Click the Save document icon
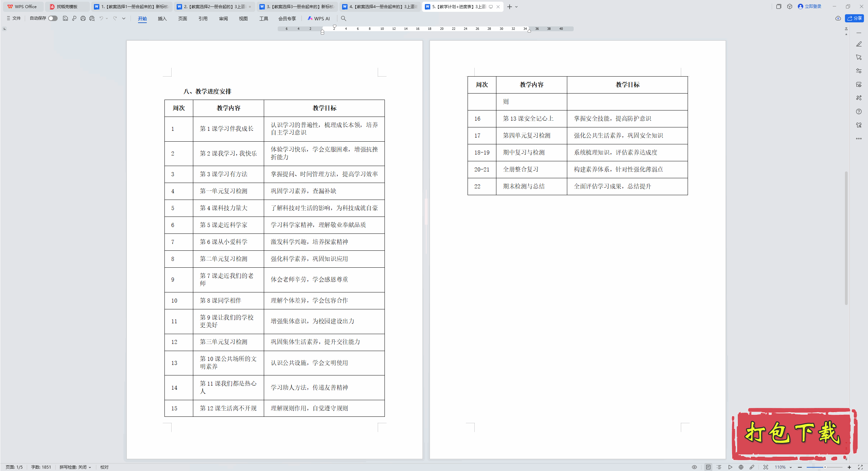 pos(65,18)
